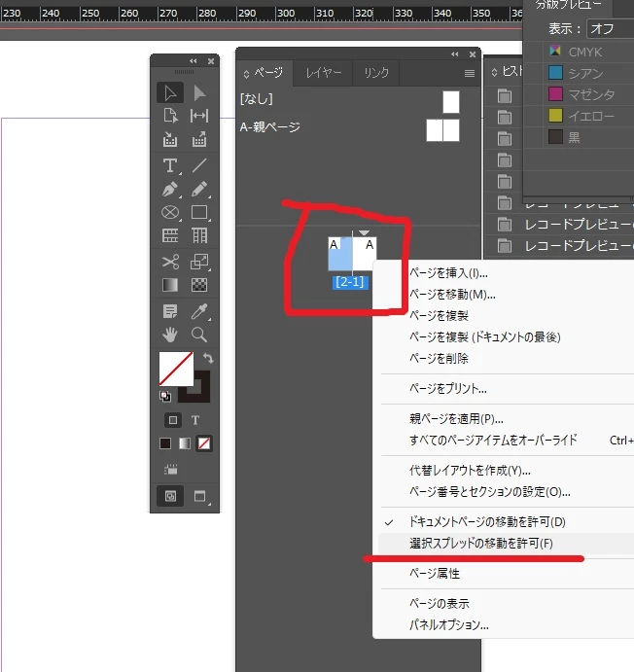Toggle Normal view mode
Viewport: 634px width, 672px height.
click(170, 496)
